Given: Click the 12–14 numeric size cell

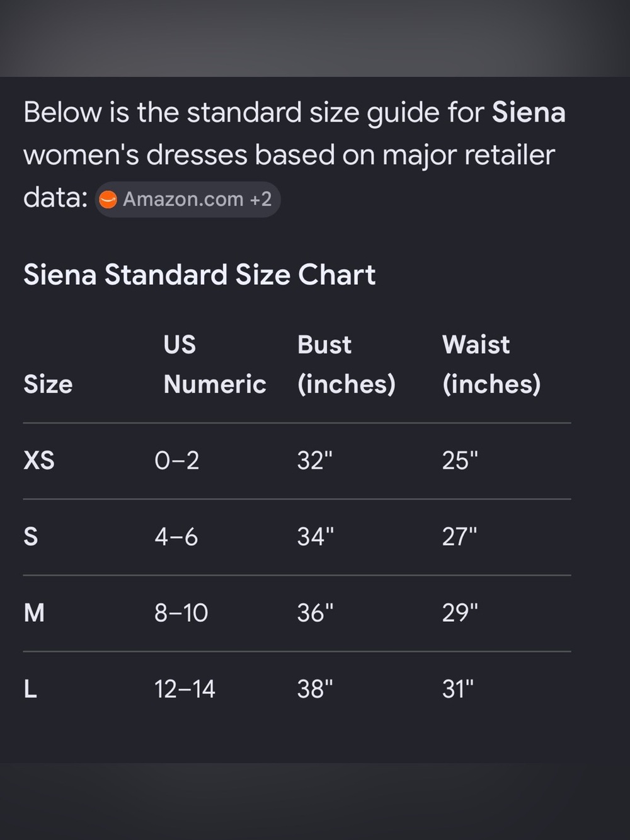Looking at the screenshot, I should [x=185, y=689].
